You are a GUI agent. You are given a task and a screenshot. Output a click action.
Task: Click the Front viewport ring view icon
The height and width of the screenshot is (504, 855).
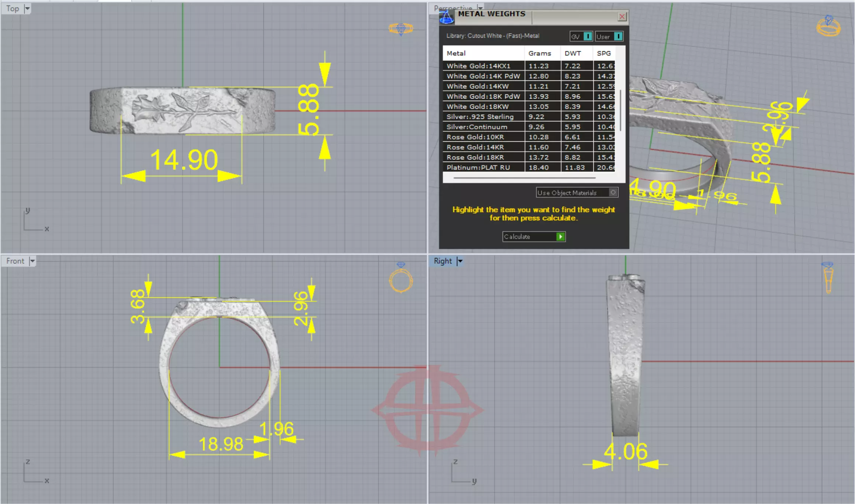click(x=401, y=277)
